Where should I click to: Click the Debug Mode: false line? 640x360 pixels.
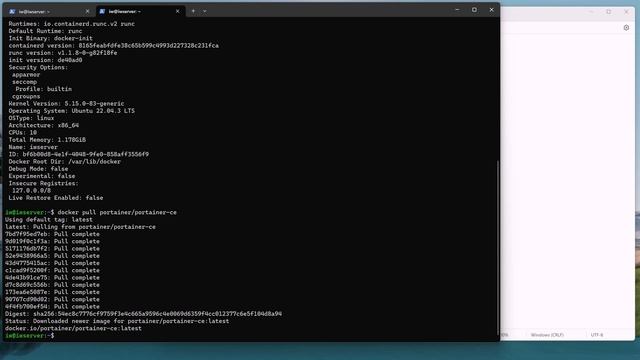point(38,169)
